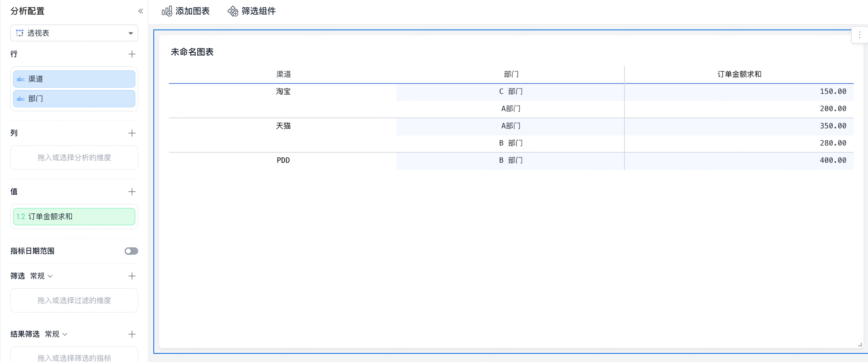Click the plus icon next to 行

(x=132, y=54)
